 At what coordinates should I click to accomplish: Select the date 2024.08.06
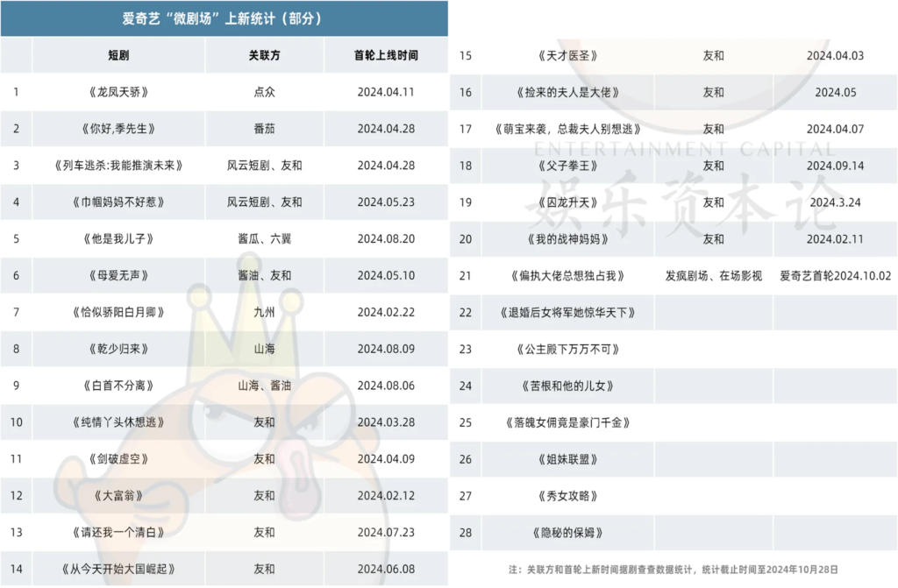click(386, 386)
